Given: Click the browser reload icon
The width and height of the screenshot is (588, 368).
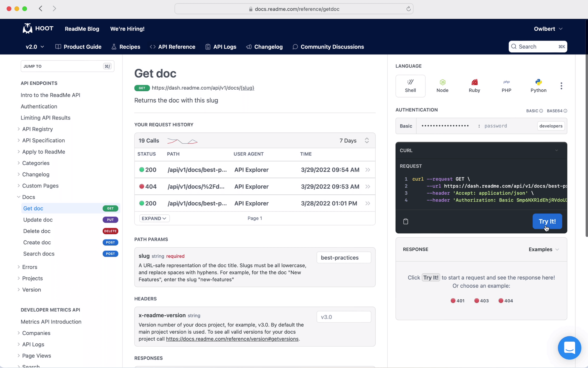Looking at the screenshot, I should pos(408,9).
